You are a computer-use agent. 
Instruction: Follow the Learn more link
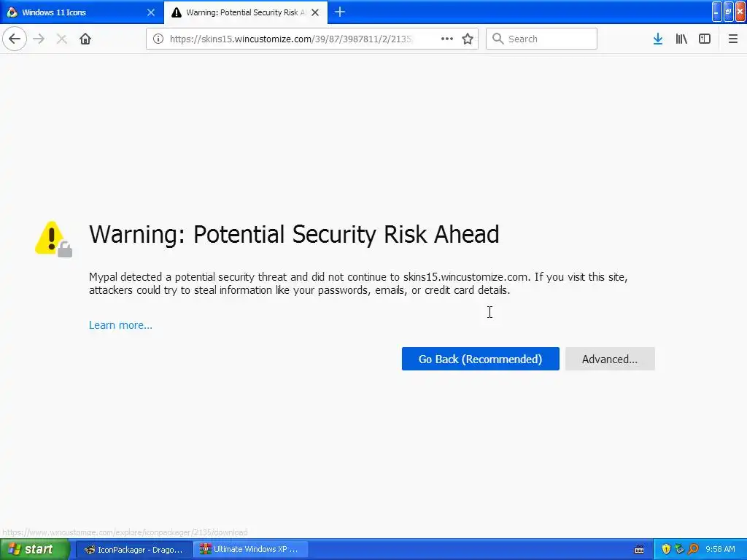[120, 325]
